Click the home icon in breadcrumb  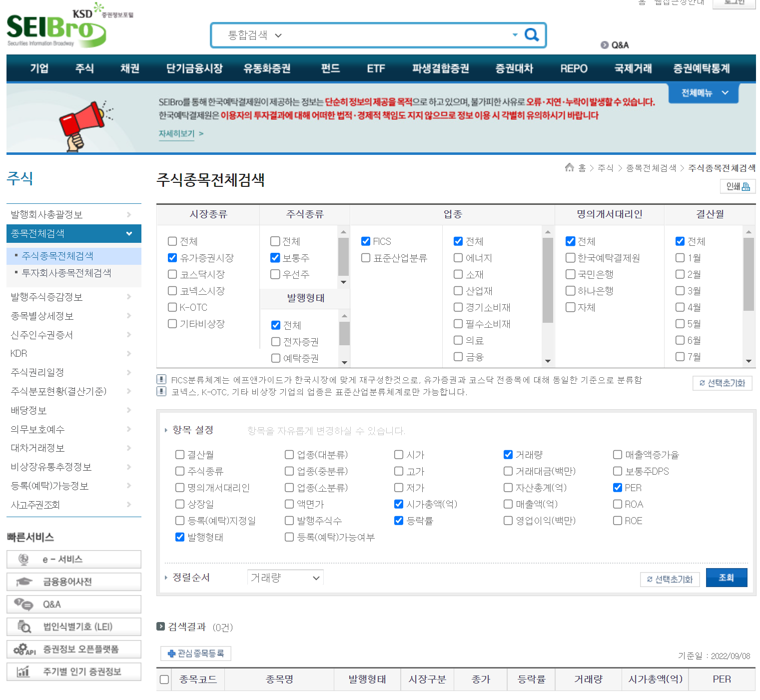(569, 167)
